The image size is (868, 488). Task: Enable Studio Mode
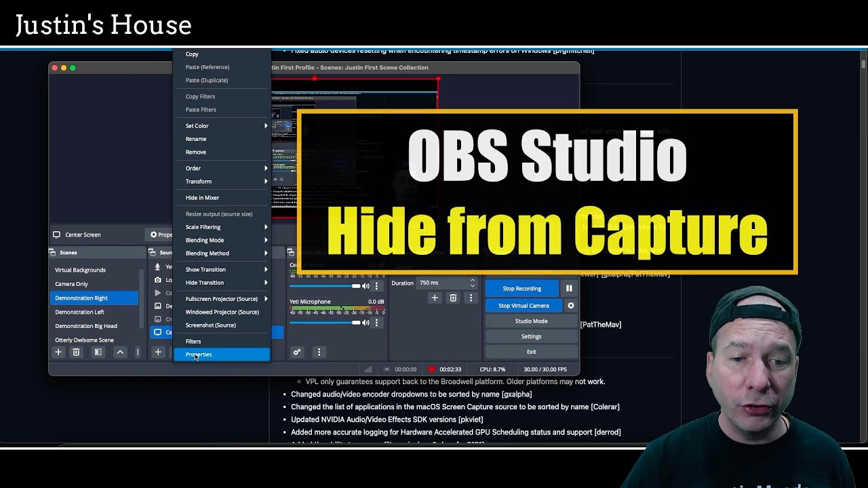pos(531,321)
